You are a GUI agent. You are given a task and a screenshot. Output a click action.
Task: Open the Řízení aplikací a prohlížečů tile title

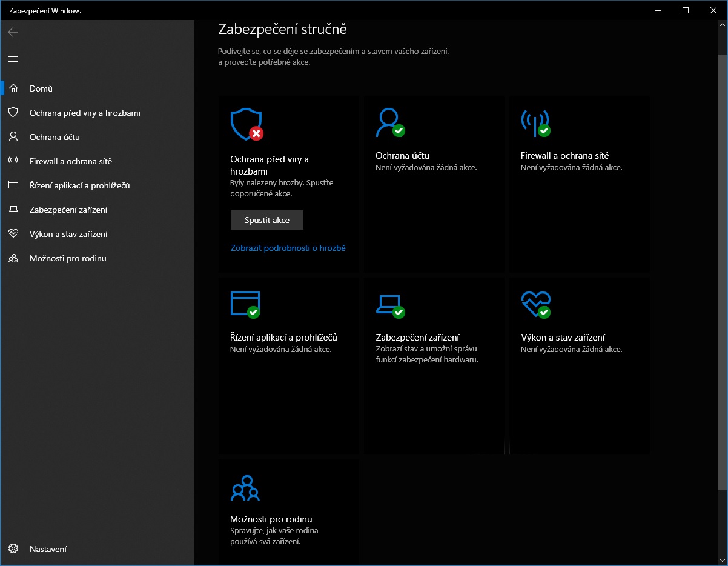pos(283,338)
